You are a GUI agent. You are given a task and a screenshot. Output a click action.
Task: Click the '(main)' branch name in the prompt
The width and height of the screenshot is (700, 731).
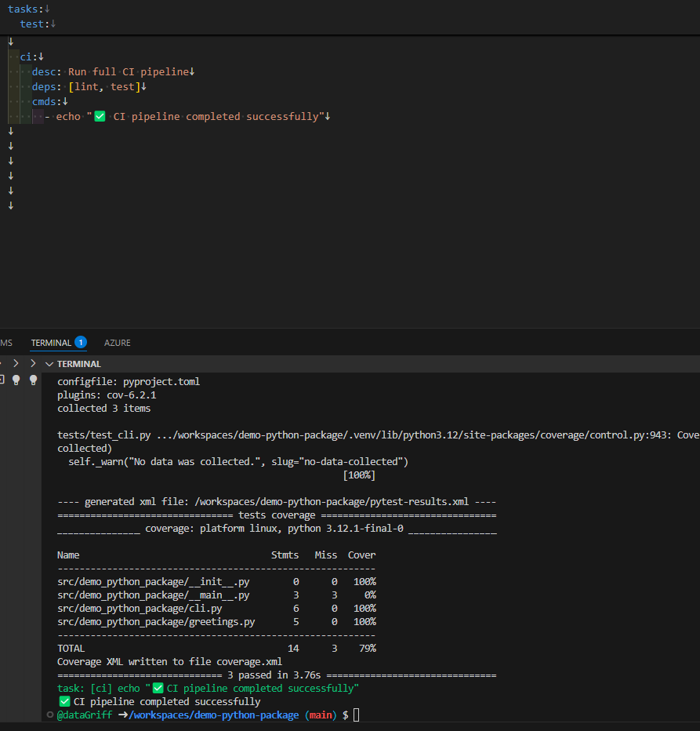coord(321,715)
